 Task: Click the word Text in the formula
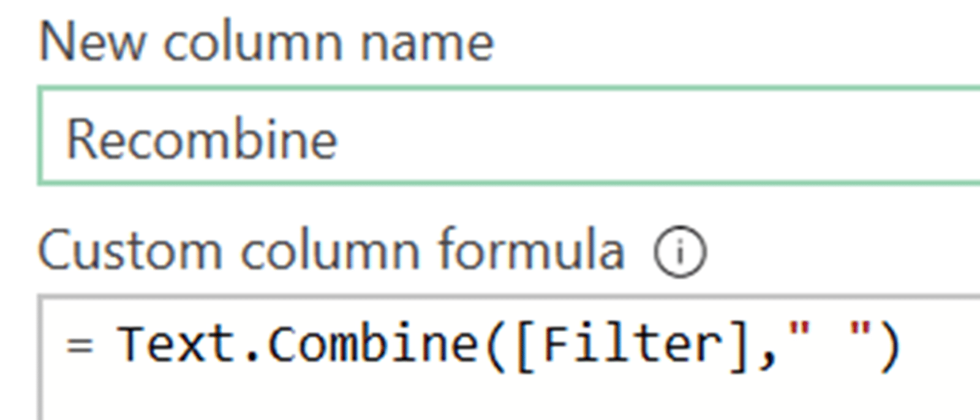176,345
